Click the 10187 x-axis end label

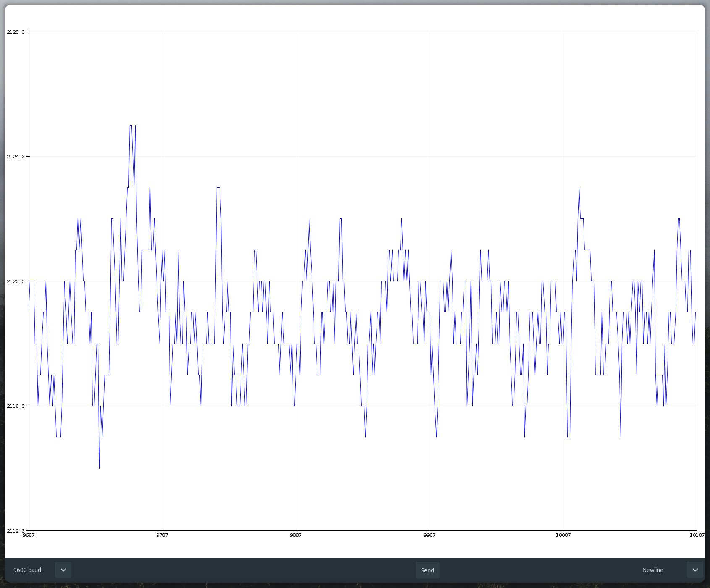click(697, 535)
